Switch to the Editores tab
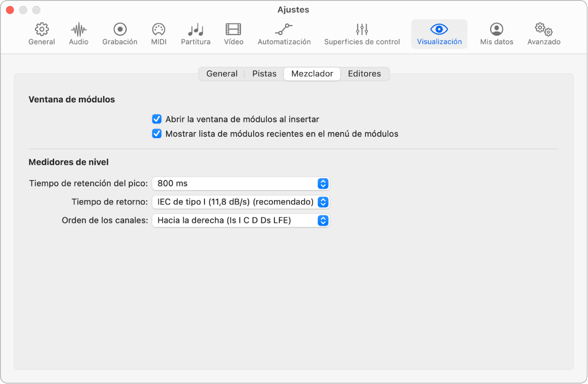The height and width of the screenshot is (384, 588). click(364, 74)
